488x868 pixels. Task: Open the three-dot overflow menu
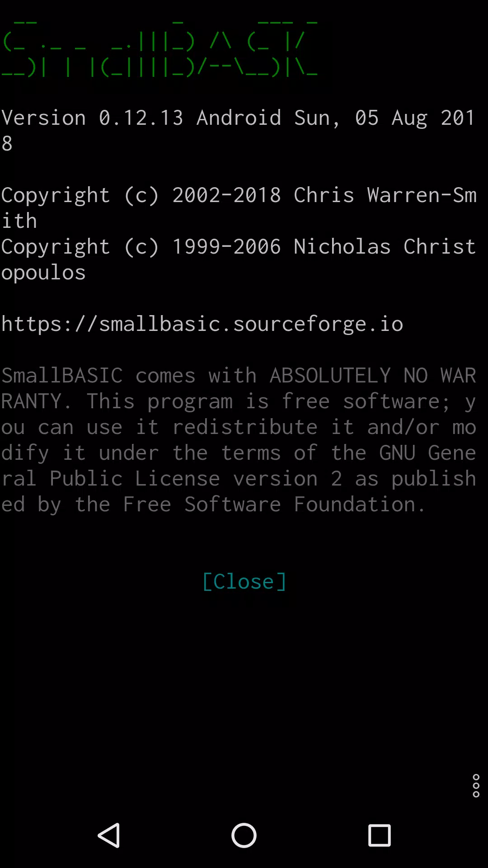(476, 786)
